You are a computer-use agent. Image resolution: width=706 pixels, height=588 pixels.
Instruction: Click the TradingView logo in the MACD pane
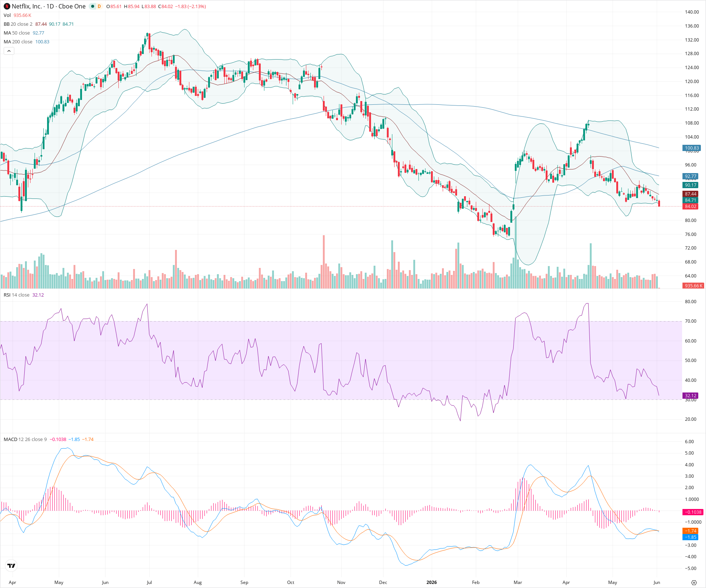pos(11,566)
